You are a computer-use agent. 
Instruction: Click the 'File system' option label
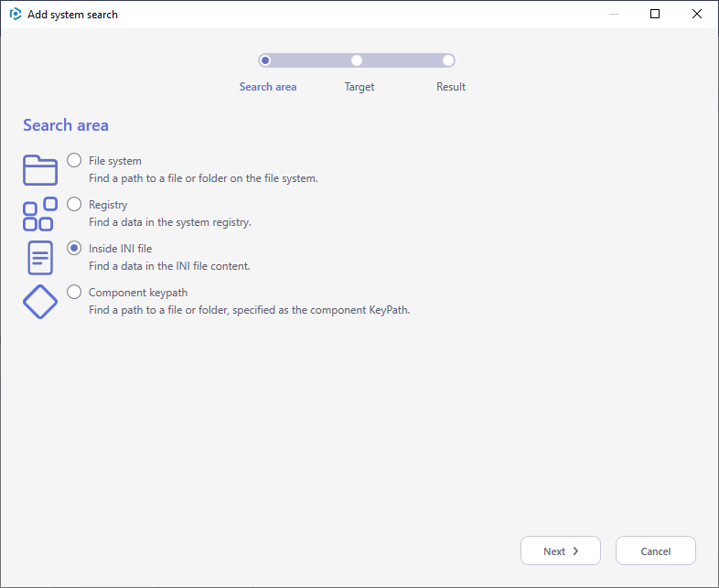click(115, 161)
